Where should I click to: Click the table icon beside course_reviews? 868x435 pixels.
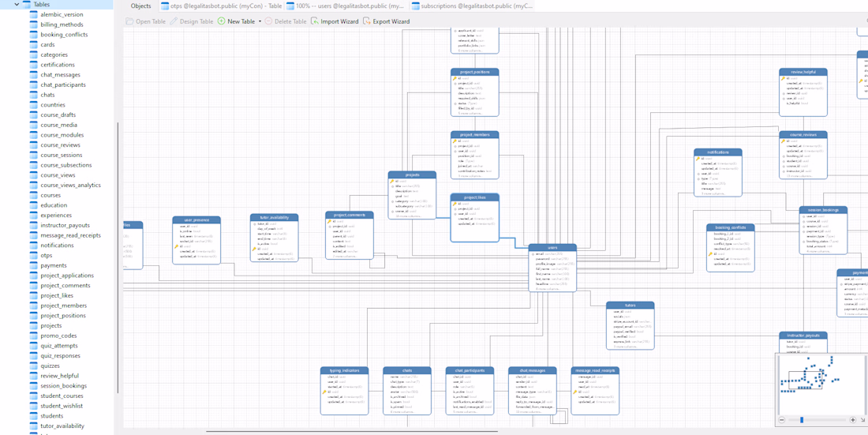pos(34,145)
